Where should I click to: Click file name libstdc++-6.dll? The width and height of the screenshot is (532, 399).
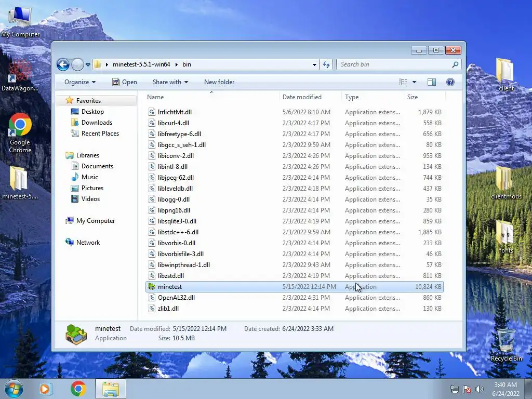[x=178, y=232]
